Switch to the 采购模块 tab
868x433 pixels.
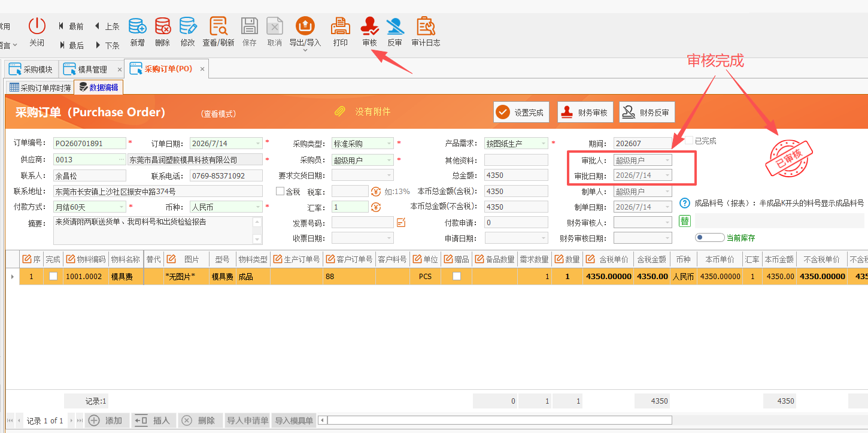point(31,69)
